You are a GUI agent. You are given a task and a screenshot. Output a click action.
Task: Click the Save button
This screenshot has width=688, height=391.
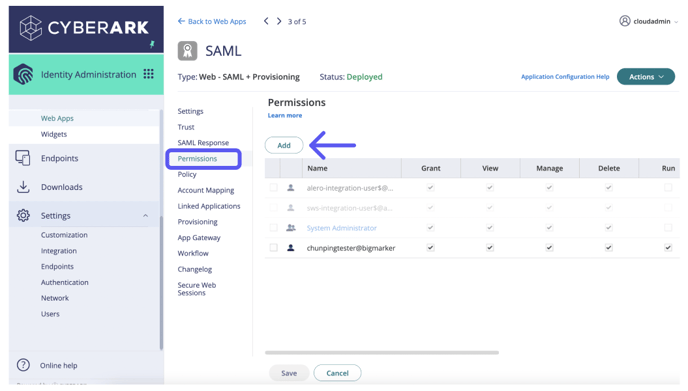tap(289, 373)
